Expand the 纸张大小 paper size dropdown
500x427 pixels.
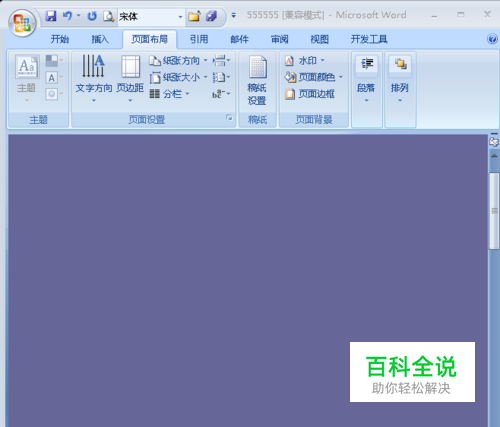click(178, 77)
